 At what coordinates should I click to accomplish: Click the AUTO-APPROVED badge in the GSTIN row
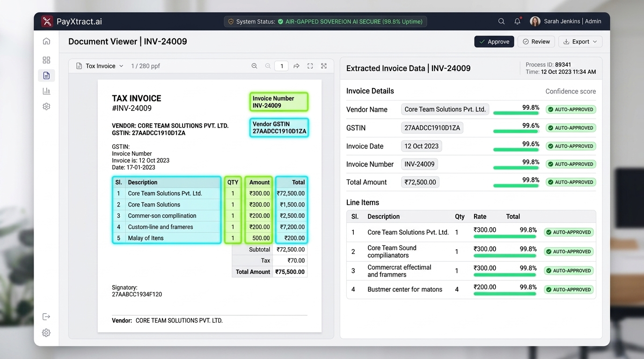tap(571, 128)
